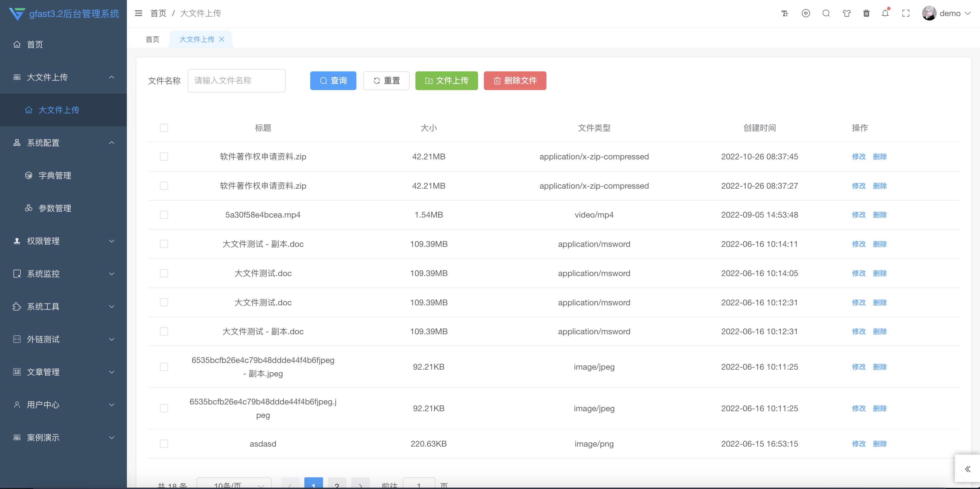Click the language switch circle icon
Screen dimensions: 980x489
click(x=806, y=13)
